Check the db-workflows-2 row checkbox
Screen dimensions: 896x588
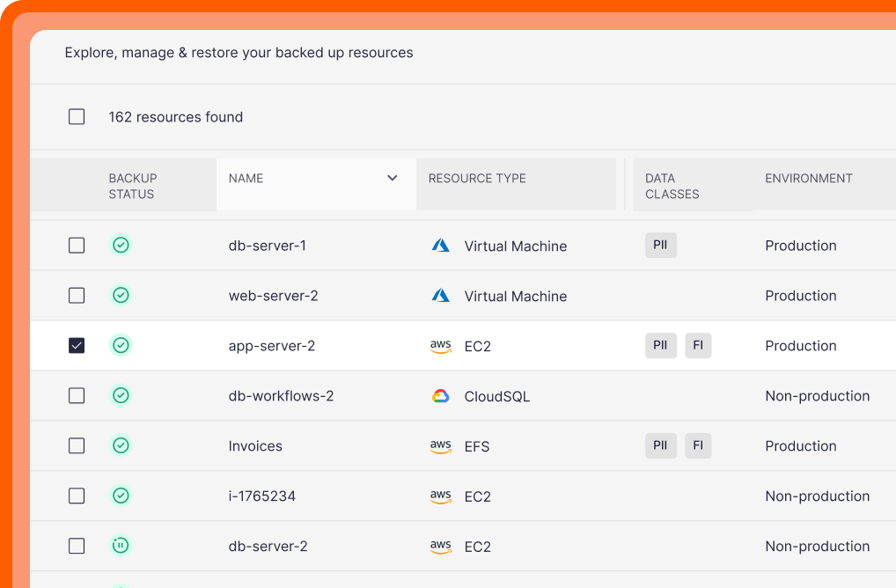(77, 395)
